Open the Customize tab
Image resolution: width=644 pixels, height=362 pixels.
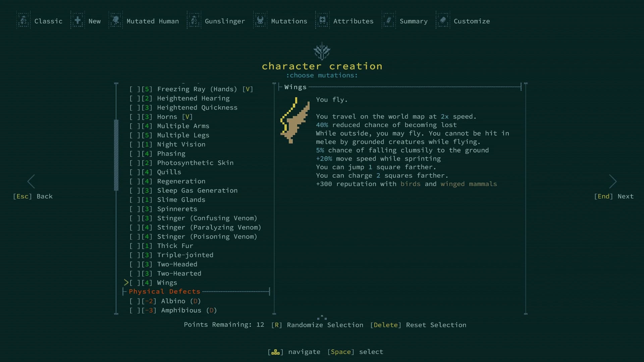(472, 21)
